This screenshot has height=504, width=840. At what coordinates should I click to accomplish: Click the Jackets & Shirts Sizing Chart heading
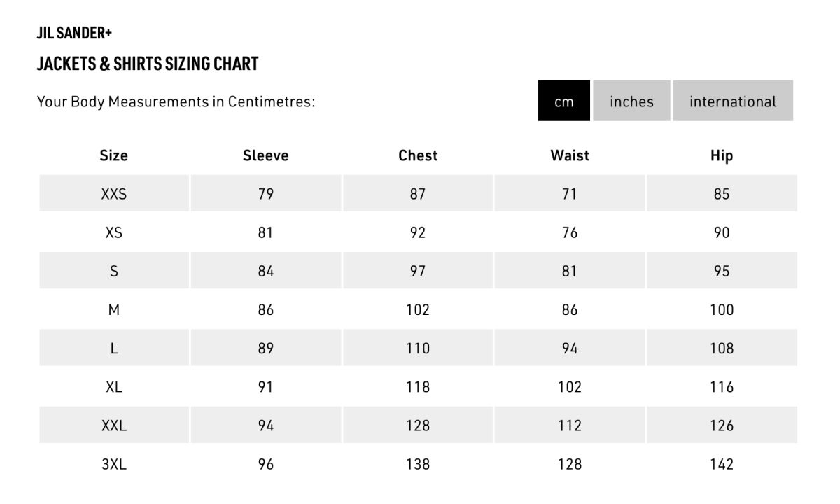point(148,64)
